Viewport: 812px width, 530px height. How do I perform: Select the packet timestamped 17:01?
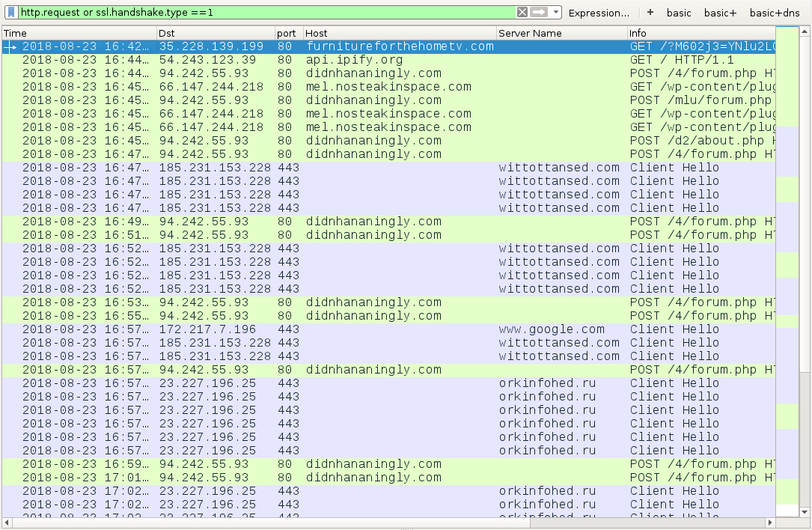[x=388, y=478]
